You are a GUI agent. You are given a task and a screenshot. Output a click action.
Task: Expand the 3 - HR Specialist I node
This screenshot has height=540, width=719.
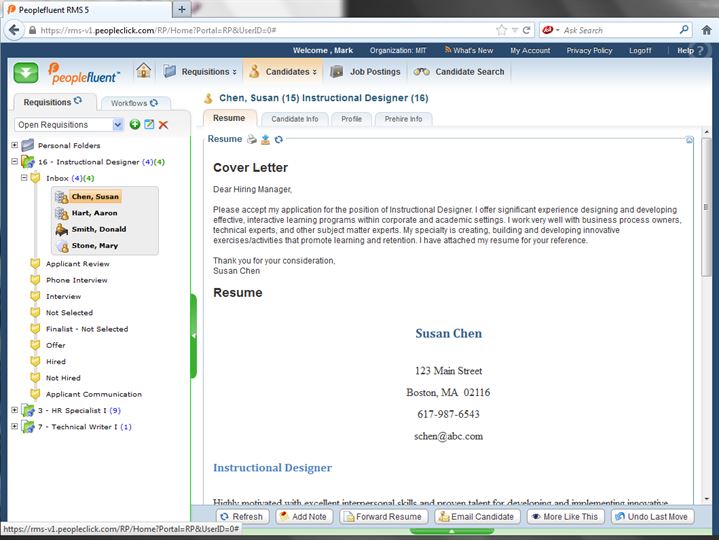15,410
